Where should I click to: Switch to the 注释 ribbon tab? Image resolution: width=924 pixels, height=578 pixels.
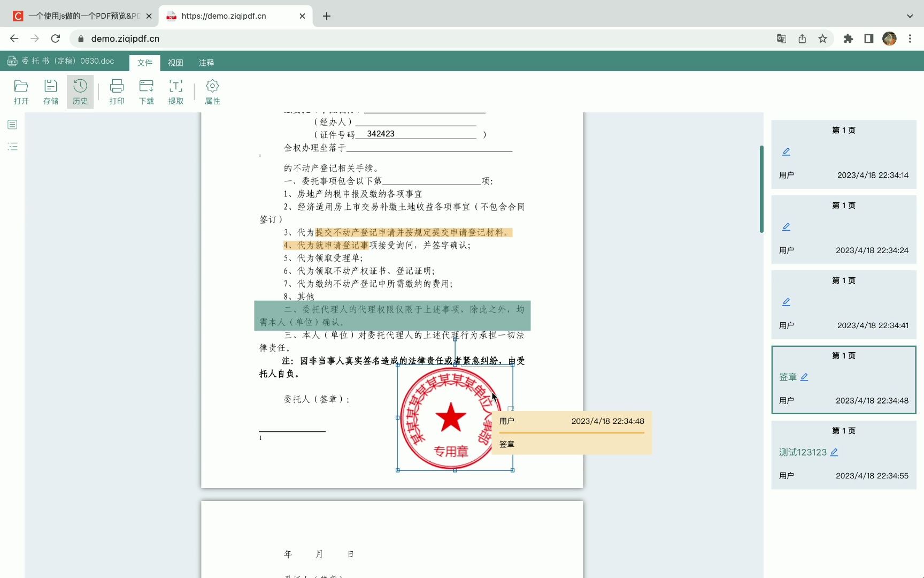click(206, 63)
